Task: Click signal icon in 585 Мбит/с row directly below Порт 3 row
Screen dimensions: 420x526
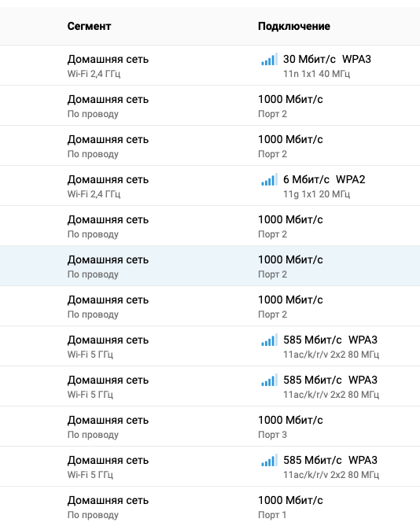Action: (x=269, y=460)
